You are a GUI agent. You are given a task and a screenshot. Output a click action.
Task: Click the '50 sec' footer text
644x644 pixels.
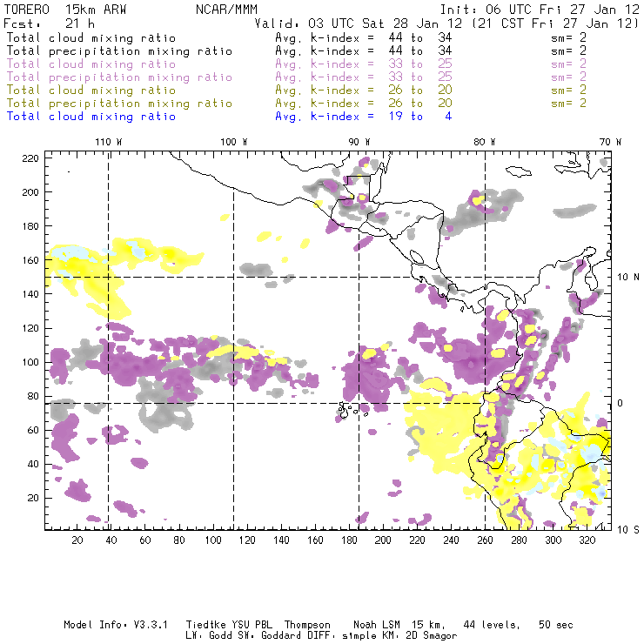(556, 625)
